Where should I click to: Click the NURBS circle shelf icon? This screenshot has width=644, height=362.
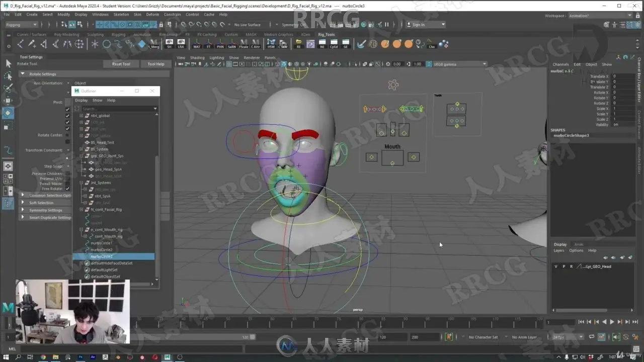point(107,44)
